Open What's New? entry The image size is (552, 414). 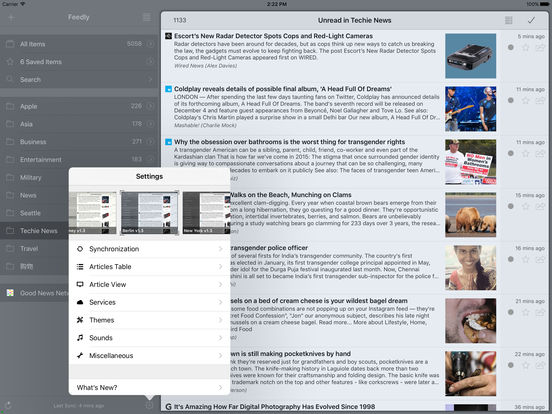pos(150,388)
